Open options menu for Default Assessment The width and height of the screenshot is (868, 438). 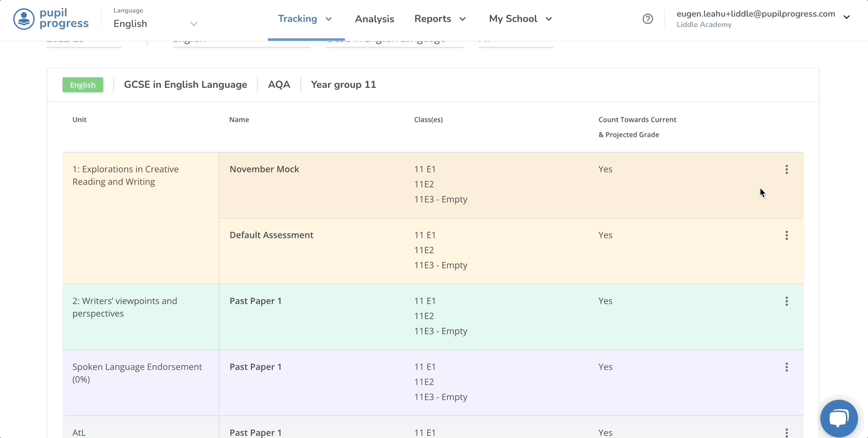786,235
